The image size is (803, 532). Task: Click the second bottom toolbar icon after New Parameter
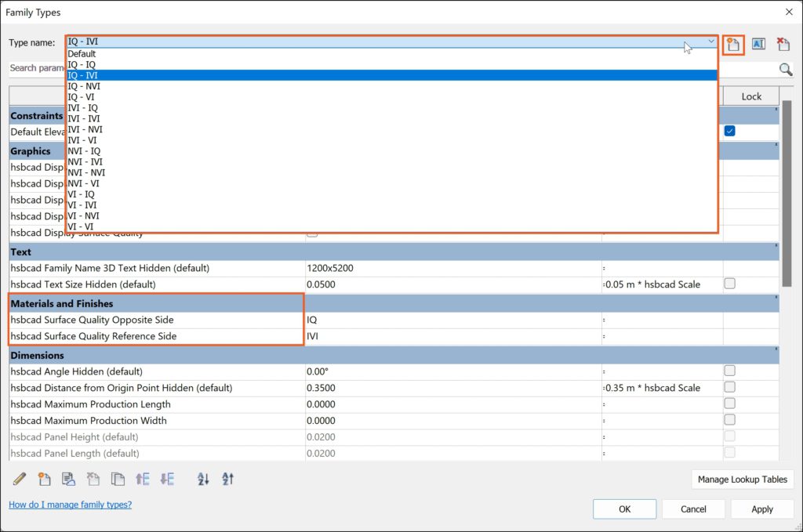point(69,479)
